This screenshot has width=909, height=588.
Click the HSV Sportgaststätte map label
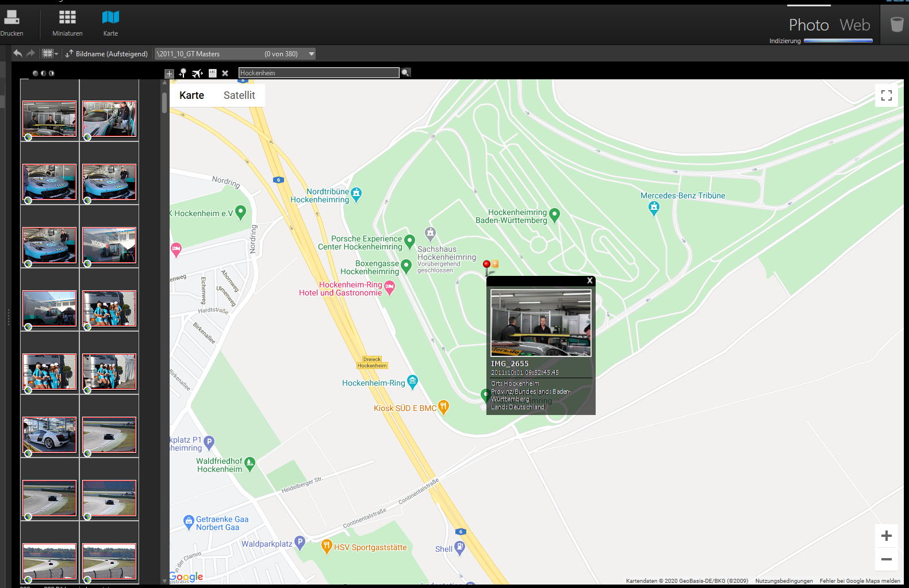(370, 547)
